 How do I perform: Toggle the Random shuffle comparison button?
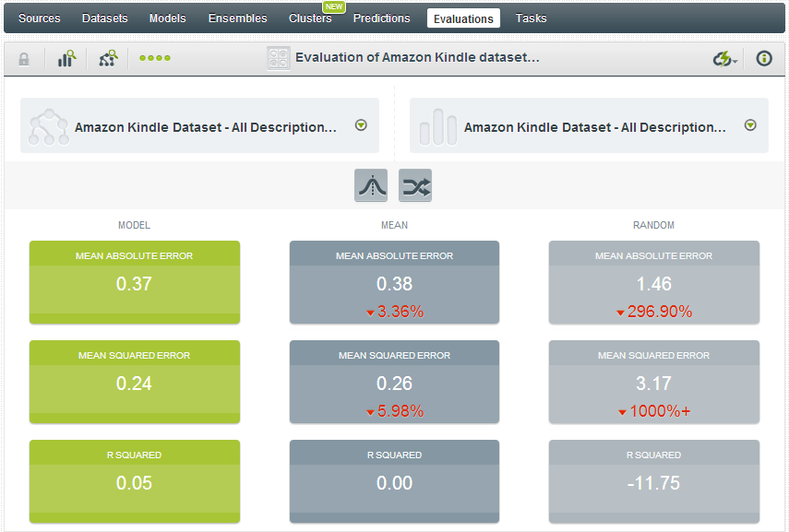415,186
